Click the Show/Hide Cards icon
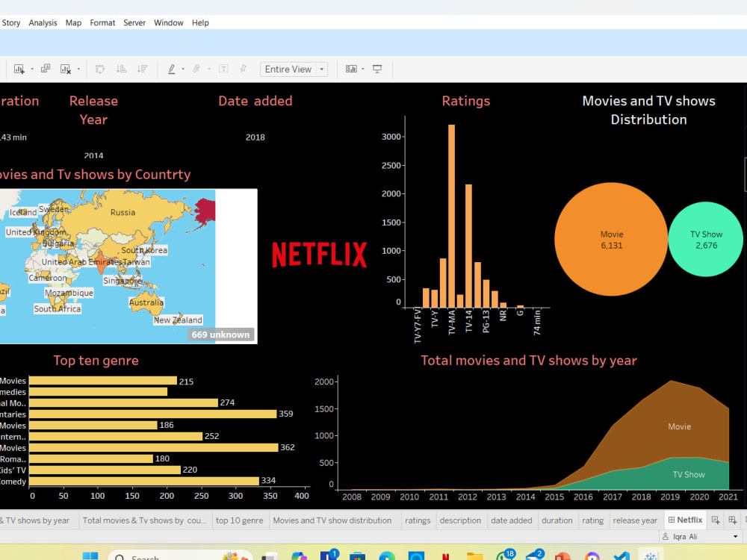Screen dimensions: 747x560 click(350, 69)
